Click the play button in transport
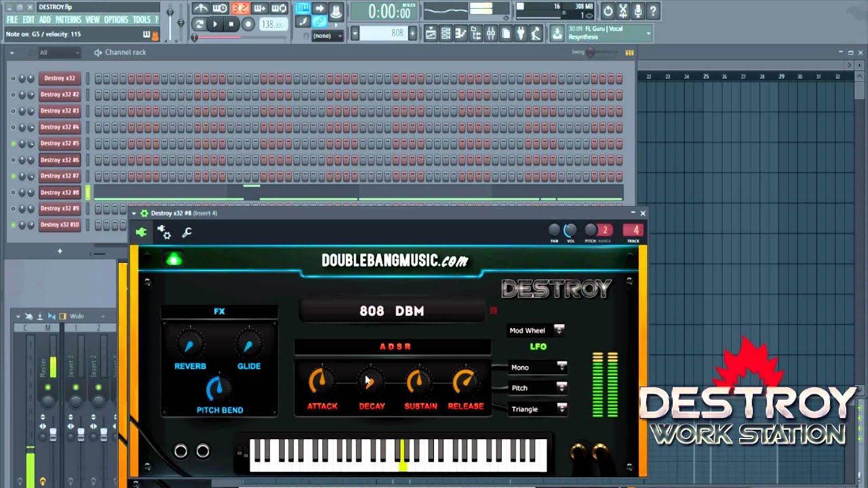The width and height of the screenshot is (868, 488). pyautogui.click(x=215, y=24)
